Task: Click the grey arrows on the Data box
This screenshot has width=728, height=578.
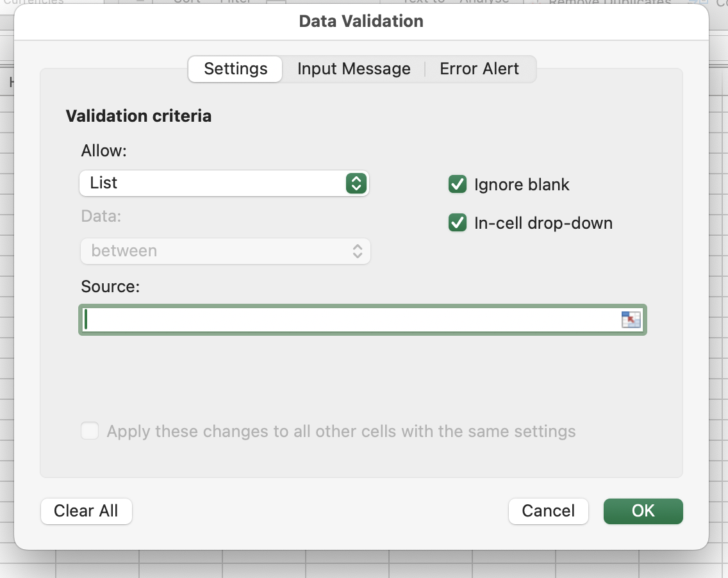Action: (x=358, y=251)
